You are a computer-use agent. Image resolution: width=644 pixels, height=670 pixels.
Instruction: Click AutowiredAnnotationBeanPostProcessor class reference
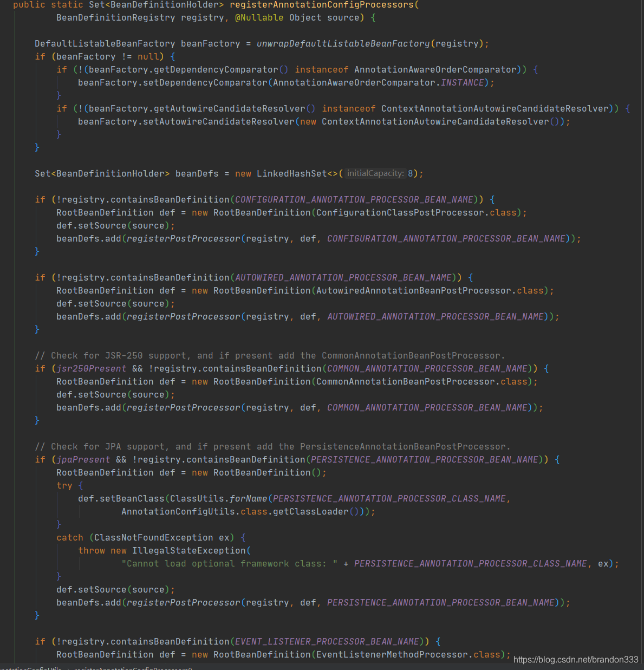(414, 291)
